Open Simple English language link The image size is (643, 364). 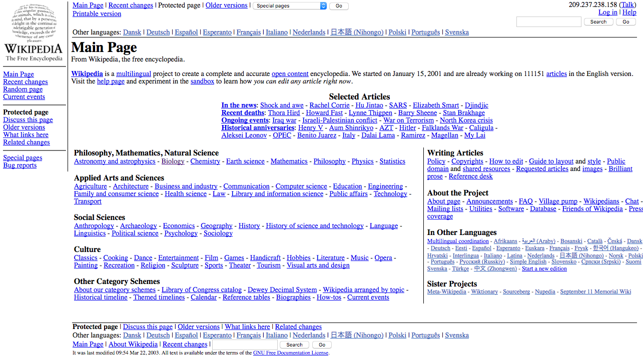tap(528, 261)
